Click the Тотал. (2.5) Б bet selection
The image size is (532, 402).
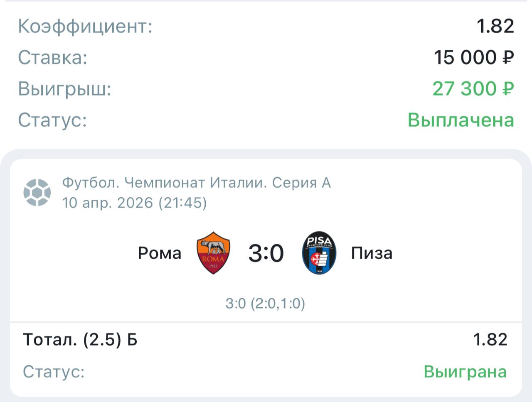(80, 340)
